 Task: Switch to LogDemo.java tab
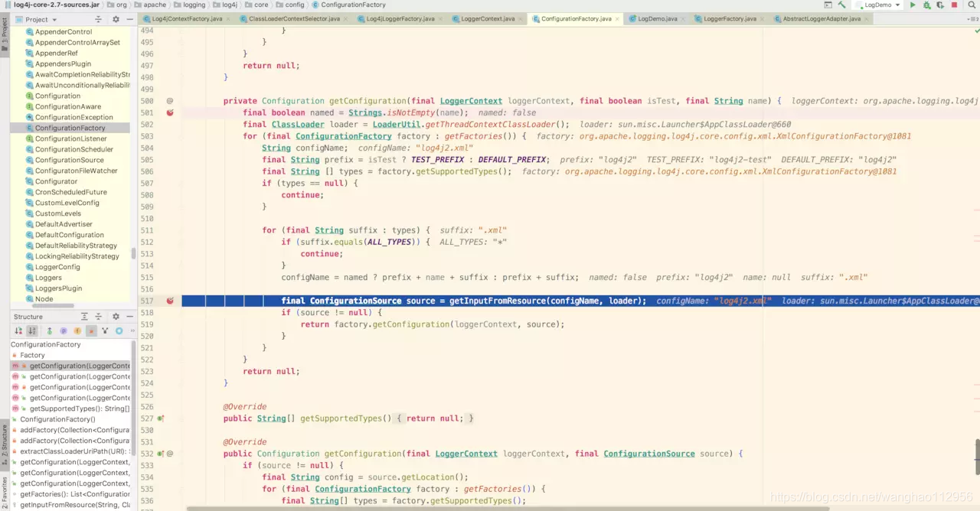click(x=657, y=18)
